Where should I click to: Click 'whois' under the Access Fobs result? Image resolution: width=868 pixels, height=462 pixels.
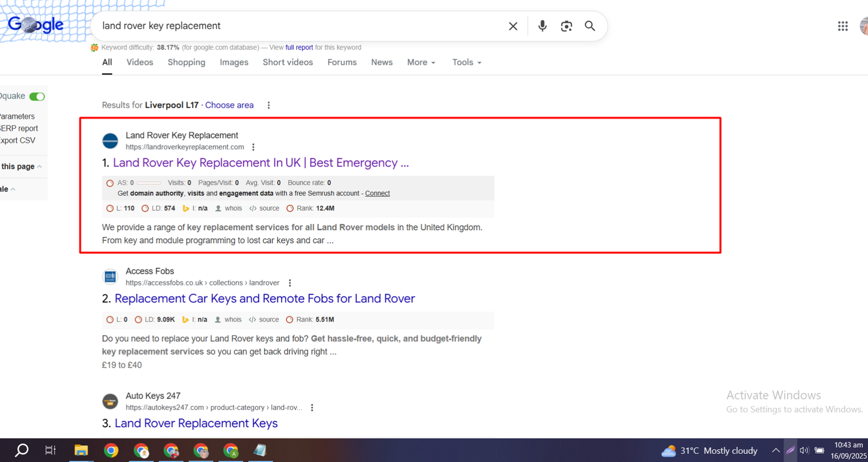click(233, 320)
